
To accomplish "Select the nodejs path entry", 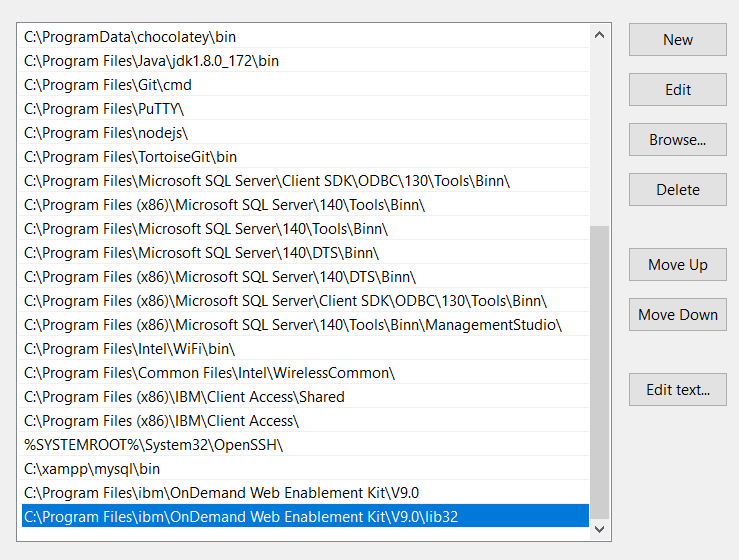I will tap(303, 133).
